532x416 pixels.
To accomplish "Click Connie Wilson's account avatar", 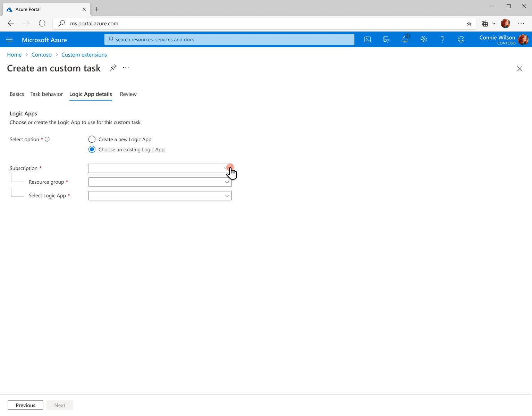I will pos(523,39).
